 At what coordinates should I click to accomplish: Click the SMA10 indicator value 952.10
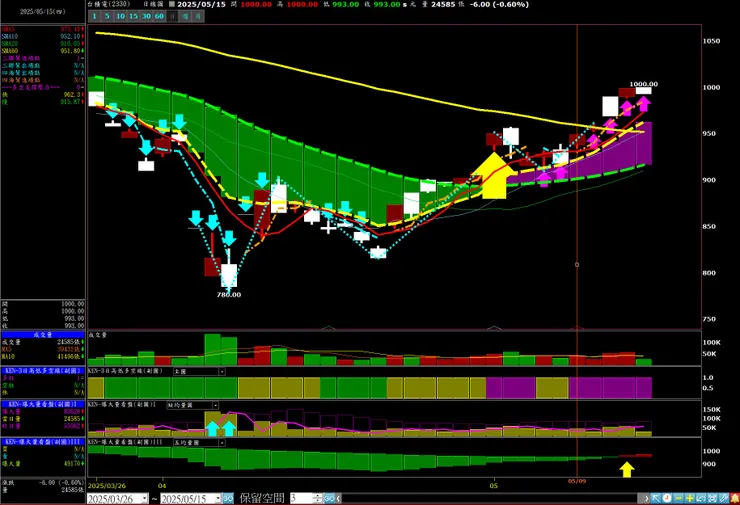pos(70,36)
